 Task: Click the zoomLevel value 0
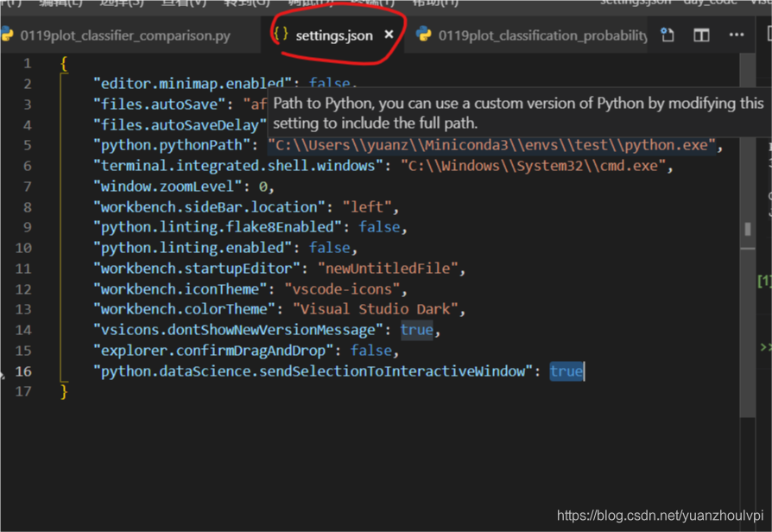pos(263,187)
